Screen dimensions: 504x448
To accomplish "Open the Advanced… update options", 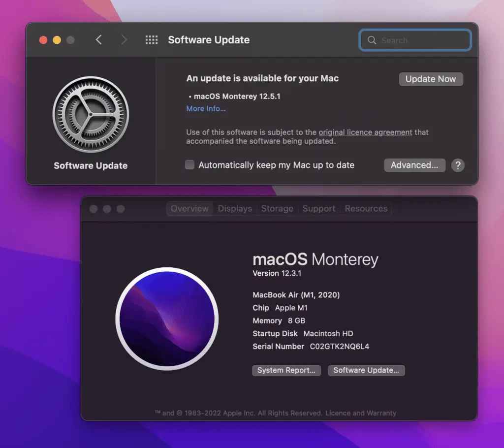I will pos(414,165).
